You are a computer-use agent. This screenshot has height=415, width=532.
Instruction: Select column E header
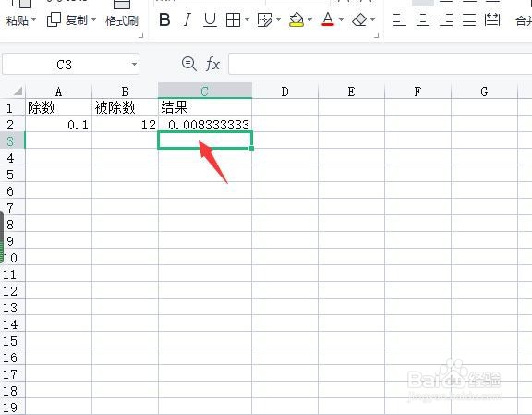pos(352,92)
